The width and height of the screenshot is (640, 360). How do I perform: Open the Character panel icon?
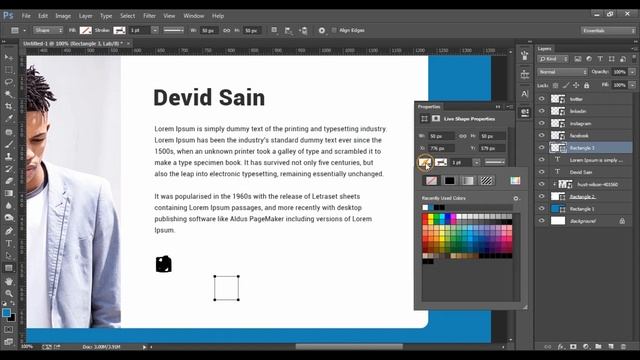(525, 94)
